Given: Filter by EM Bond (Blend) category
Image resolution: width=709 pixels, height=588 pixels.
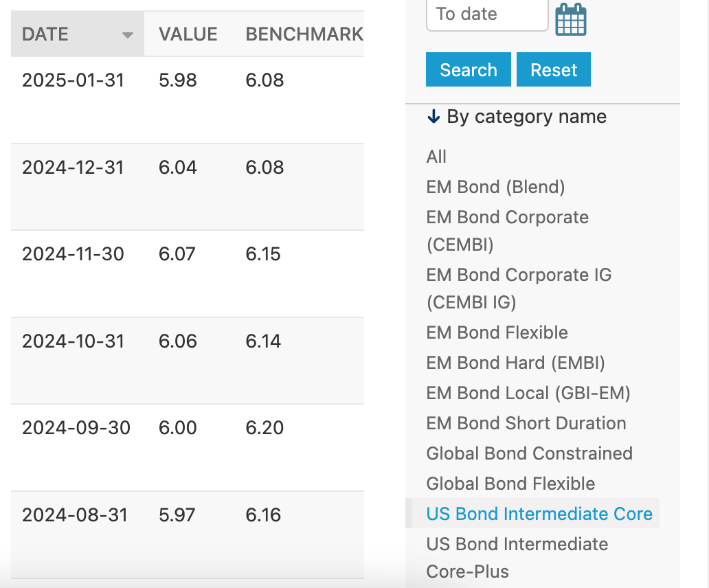Looking at the screenshot, I should 495,187.
